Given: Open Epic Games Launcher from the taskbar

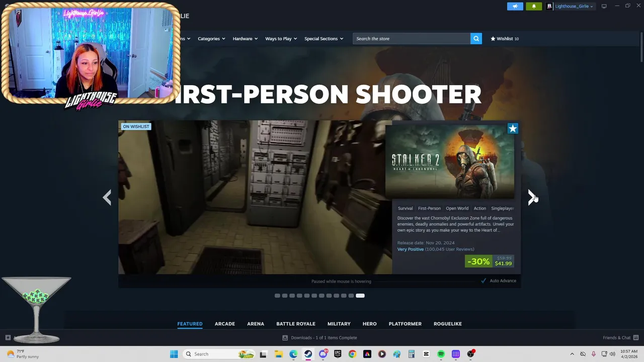Looking at the screenshot, I should (338, 354).
